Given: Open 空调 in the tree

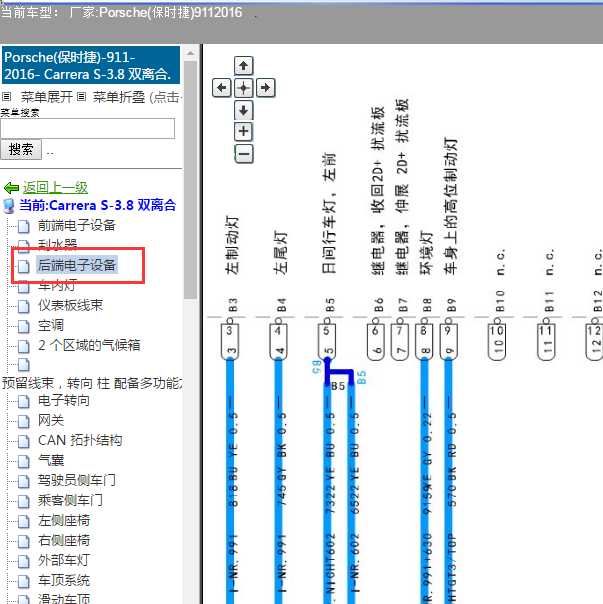Looking at the screenshot, I should click(x=51, y=325).
